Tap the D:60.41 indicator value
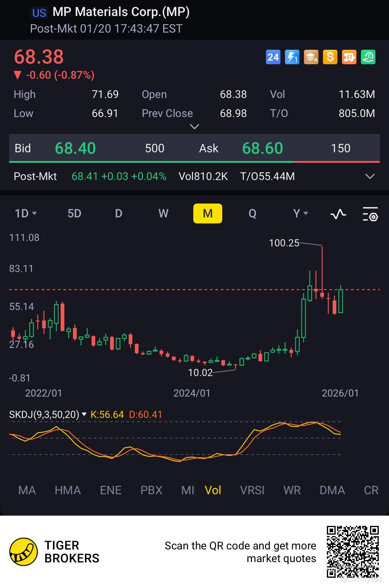This screenshot has width=389, height=588. point(146,415)
